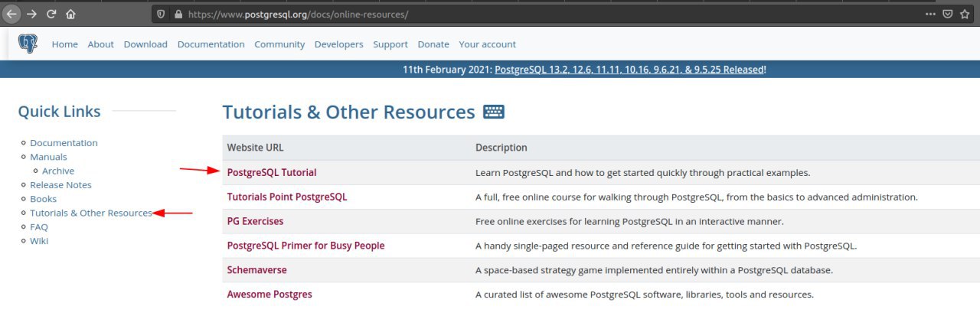Open Books in Quick Links
This screenshot has height=316, width=980.
pyautogui.click(x=44, y=199)
